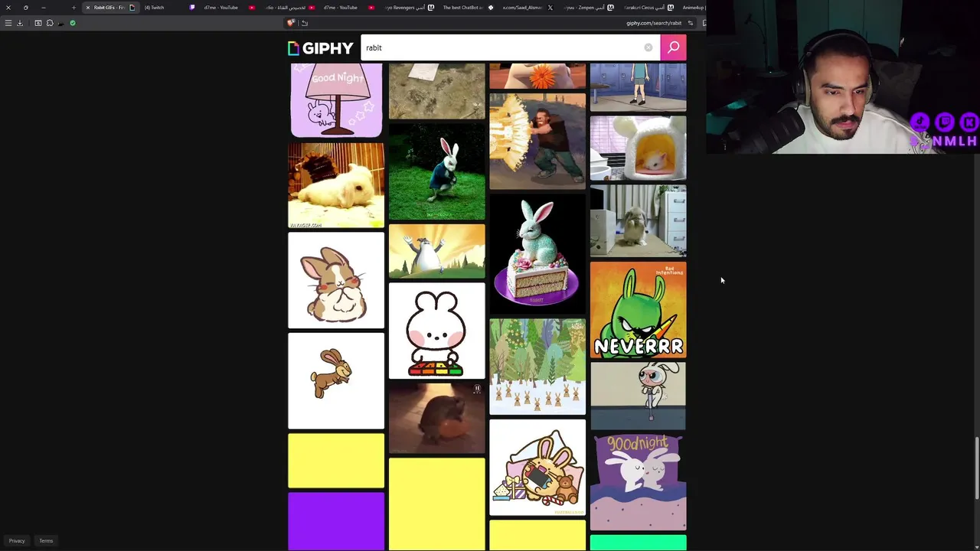Click the reload icon next to shields

coord(305,23)
